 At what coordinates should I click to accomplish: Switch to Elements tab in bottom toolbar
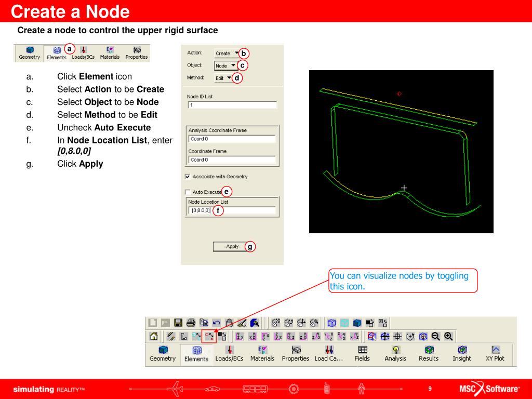tap(196, 354)
